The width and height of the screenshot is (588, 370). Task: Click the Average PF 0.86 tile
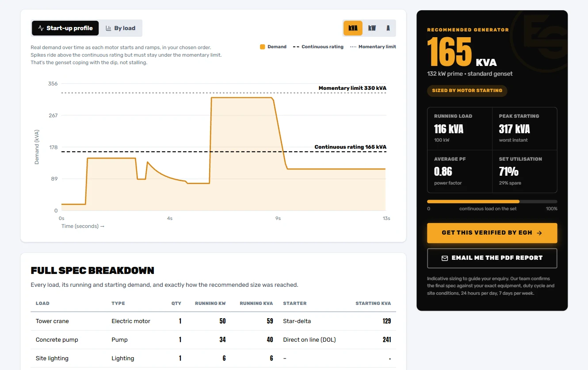point(460,171)
